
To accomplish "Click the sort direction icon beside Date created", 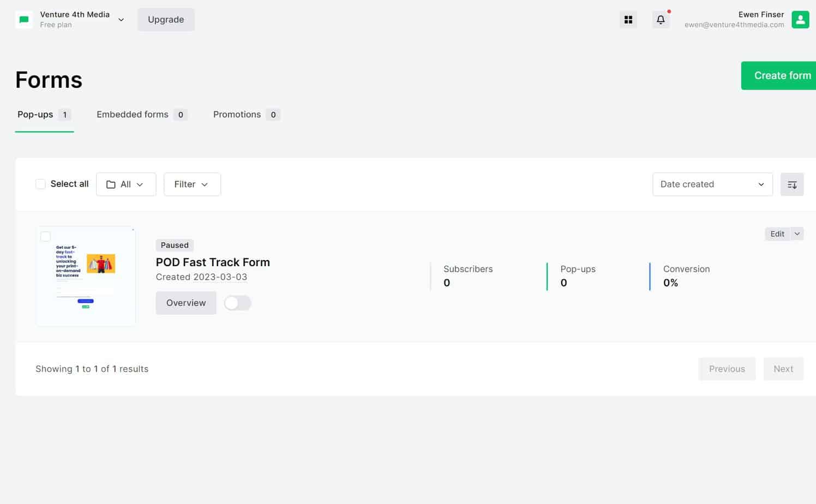I will 791,184.
